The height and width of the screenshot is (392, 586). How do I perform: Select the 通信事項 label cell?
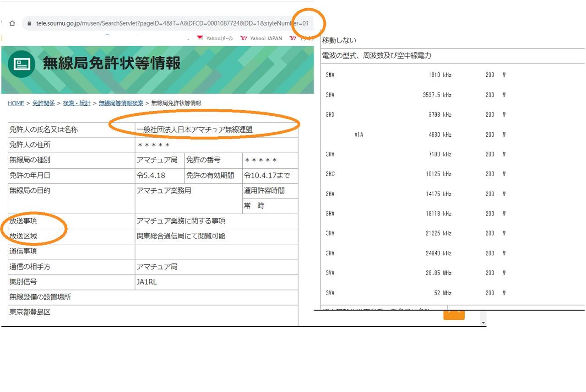(71, 252)
